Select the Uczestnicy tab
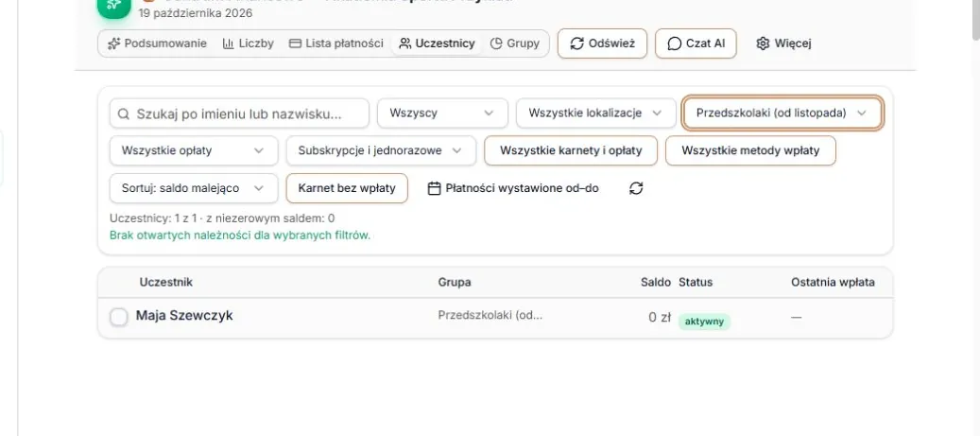The image size is (980, 436). tap(437, 44)
